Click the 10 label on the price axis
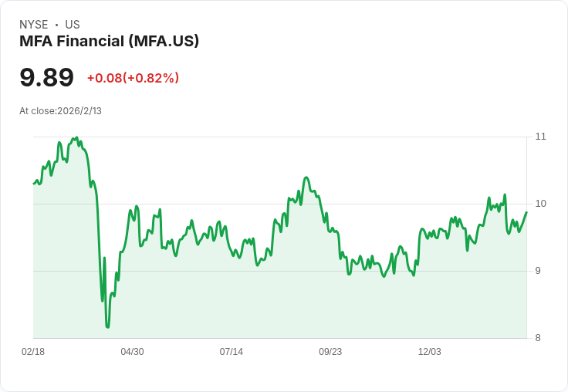The height and width of the screenshot is (392, 568). (540, 204)
